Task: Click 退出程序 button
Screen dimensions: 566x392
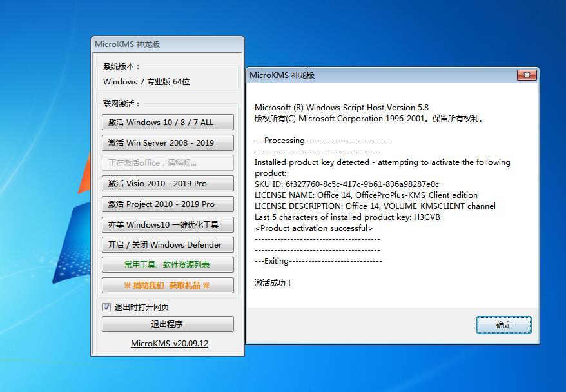Action: pos(168,324)
